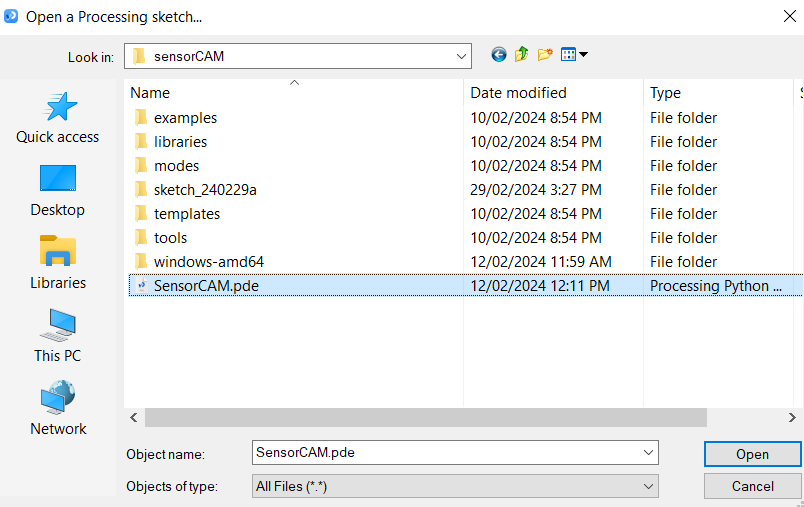Select the SensorCAM.pde file icon
The height and width of the screenshot is (507, 804).
click(x=142, y=286)
